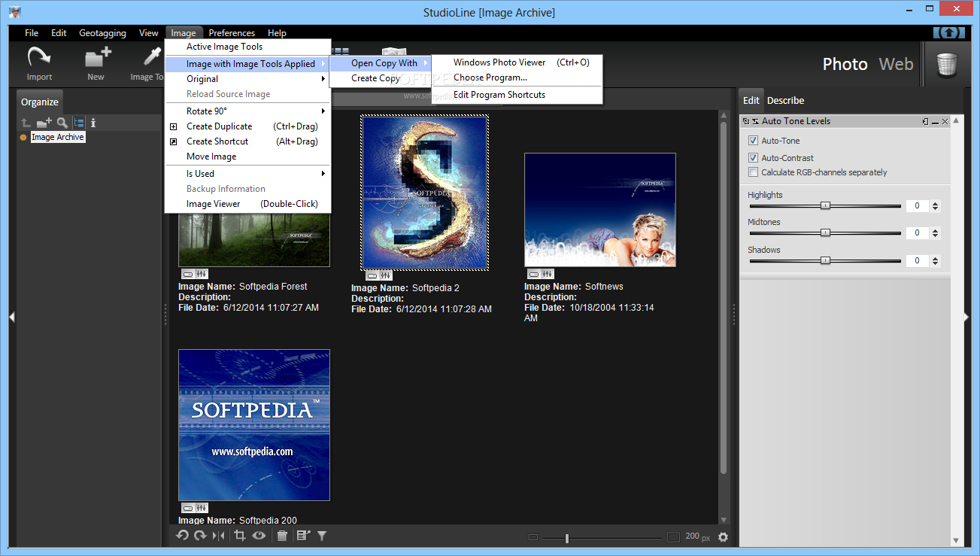Click the detach icon on Auto Tone Levels
980x556 pixels.
click(x=746, y=121)
